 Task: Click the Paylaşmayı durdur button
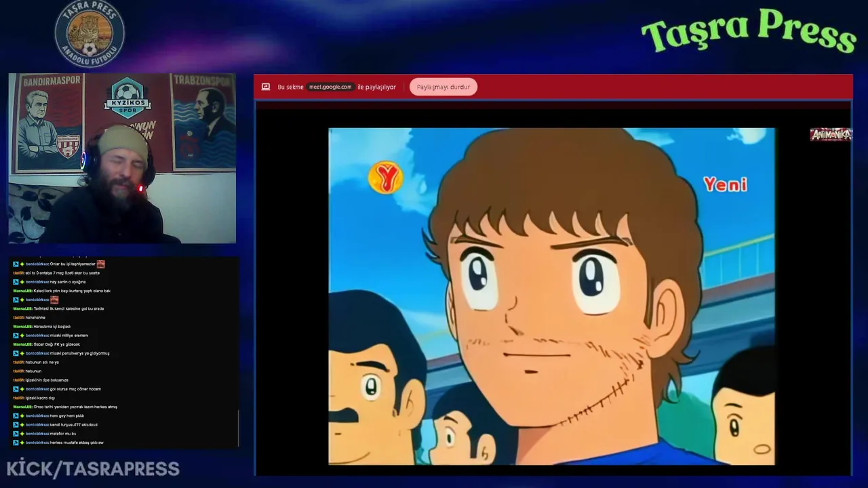tap(443, 87)
